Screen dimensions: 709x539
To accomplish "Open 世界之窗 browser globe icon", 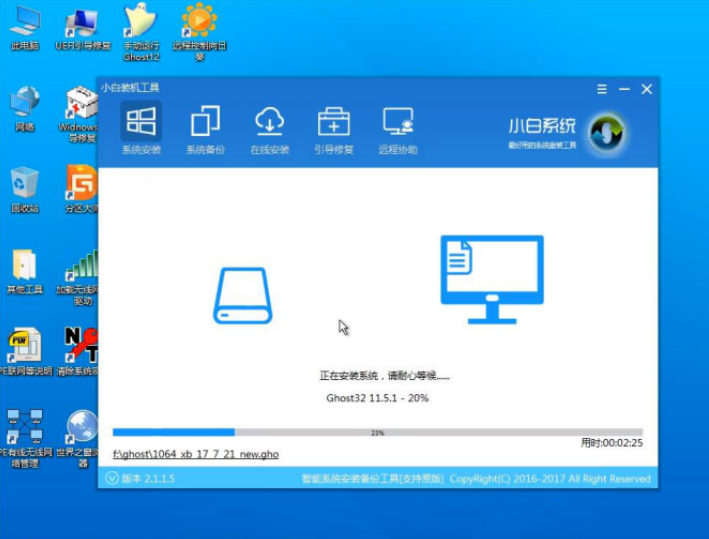I will click(x=78, y=439).
